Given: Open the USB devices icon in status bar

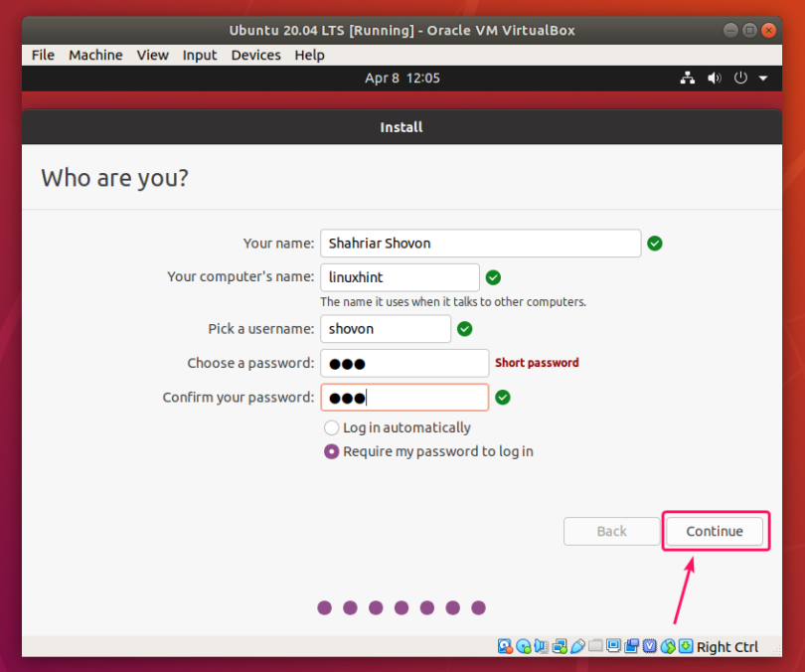Looking at the screenshot, I should [x=577, y=647].
